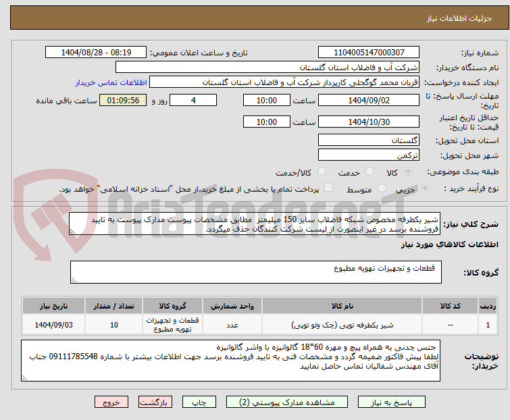
Task: Click the بازگشت back button
Action: click(x=155, y=402)
